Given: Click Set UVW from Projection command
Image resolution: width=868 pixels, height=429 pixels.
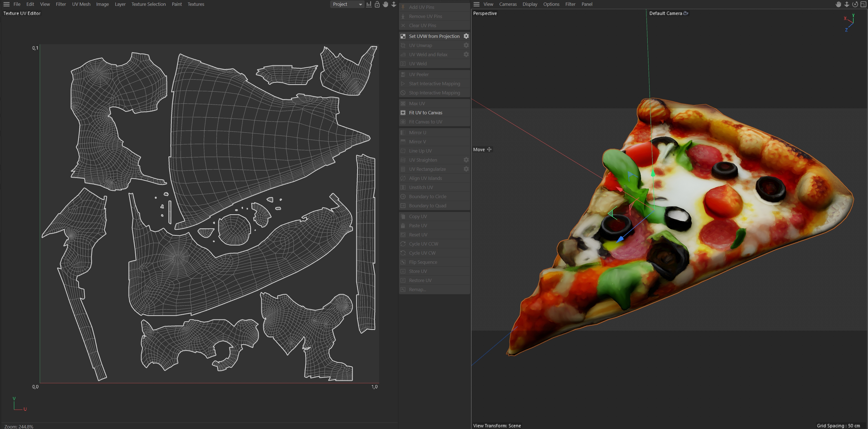Looking at the screenshot, I should click(434, 36).
